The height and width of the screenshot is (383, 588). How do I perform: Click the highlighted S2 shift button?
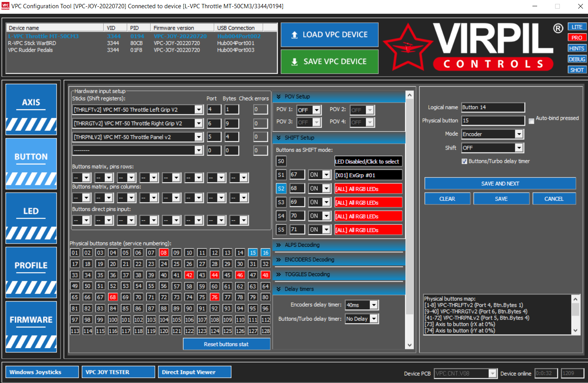coord(281,189)
